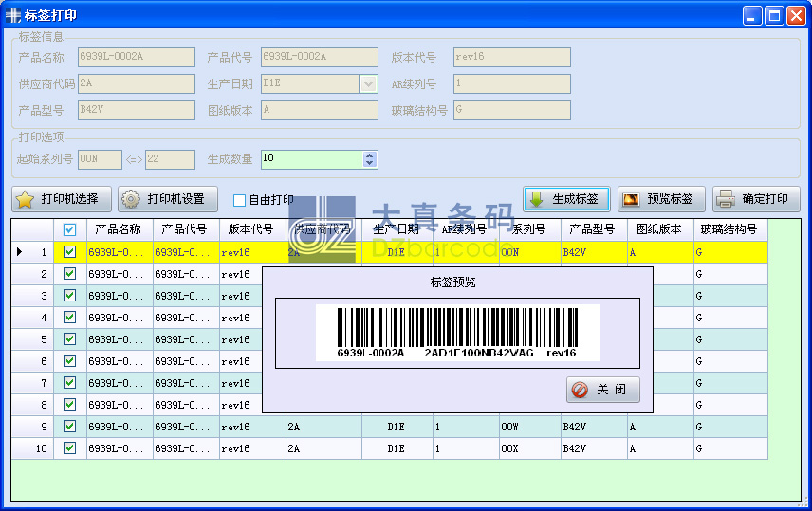Screen dimensions: 812x511
Task: Click the 产品型号 column header
Action: (x=594, y=229)
